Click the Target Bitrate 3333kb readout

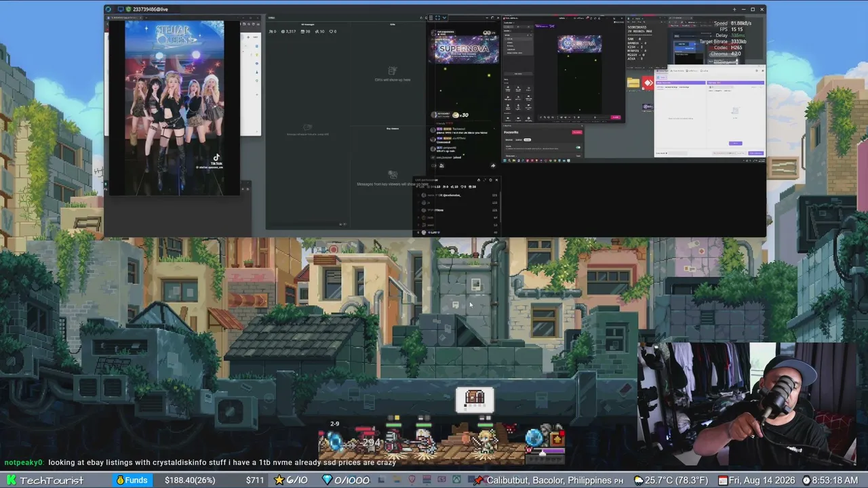coord(724,41)
